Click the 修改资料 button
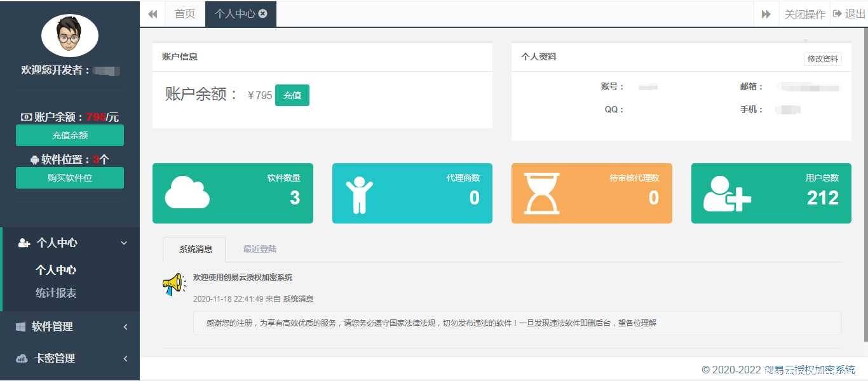Viewport: 868px width, 381px height. [823, 59]
